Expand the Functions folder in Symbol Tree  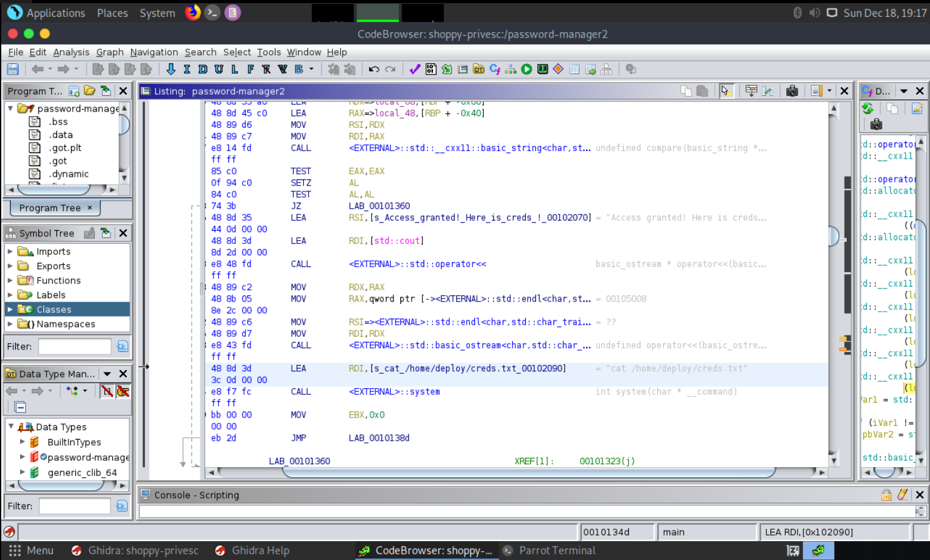(10, 280)
